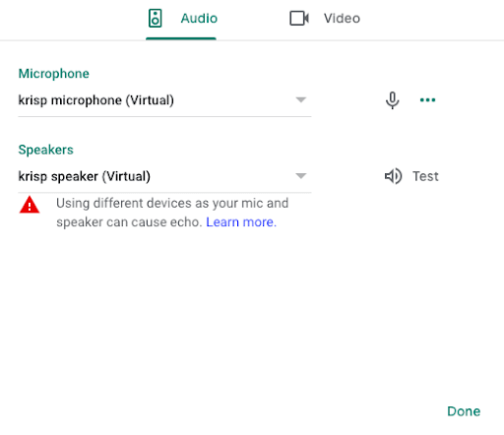Screen dimensions: 504x435
Task: Click the Microphone section heading
Action: [x=53, y=74]
